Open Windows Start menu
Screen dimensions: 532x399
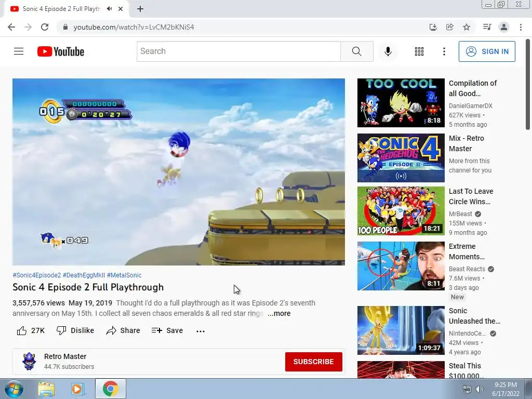click(14, 389)
